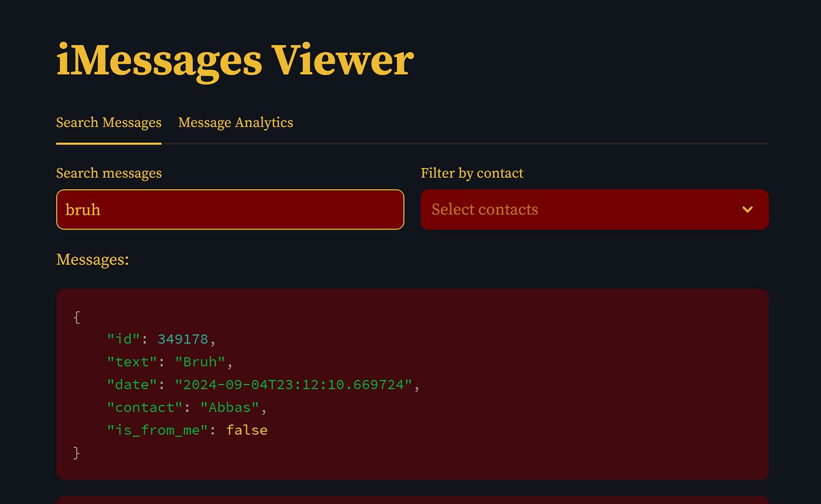Click the "id" key in JSON
The width and height of the screenshot is (821, 504).
point(123,339)
